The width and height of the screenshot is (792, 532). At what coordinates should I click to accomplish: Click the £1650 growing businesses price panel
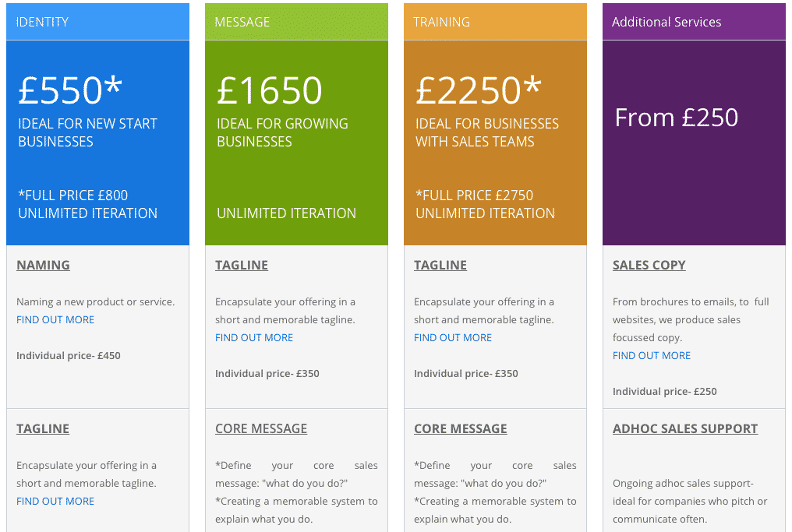(296, 143)
